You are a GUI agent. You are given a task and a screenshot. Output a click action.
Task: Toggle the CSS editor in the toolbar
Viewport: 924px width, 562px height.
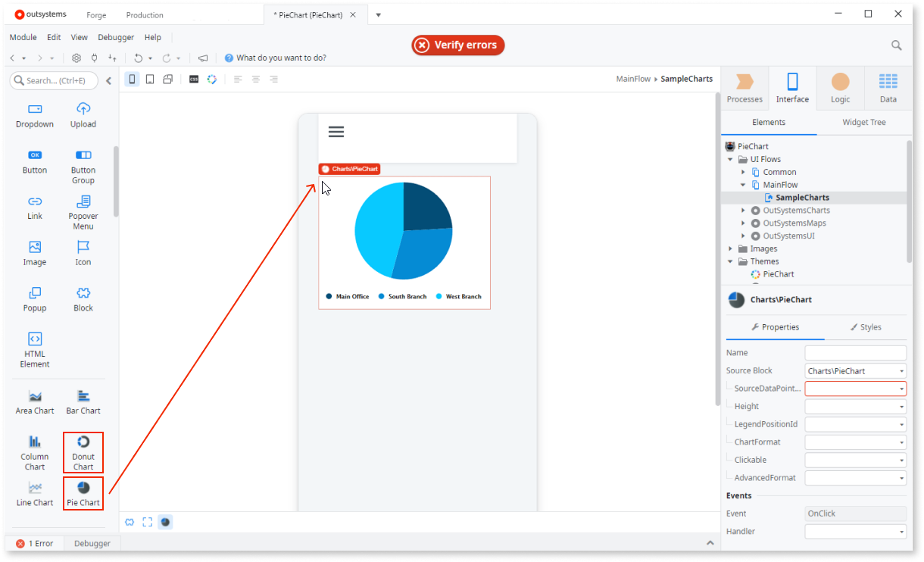click(194, 78)
